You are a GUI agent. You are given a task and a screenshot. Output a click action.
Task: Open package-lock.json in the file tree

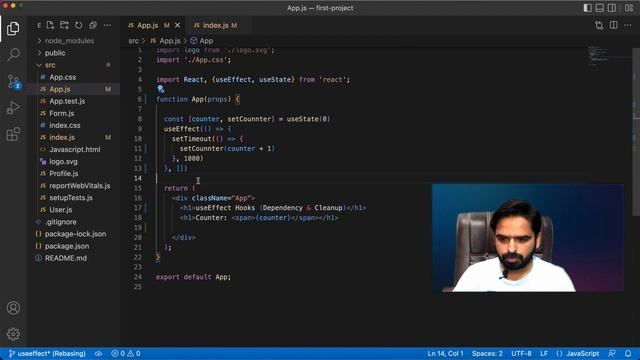tap(75, 234)
